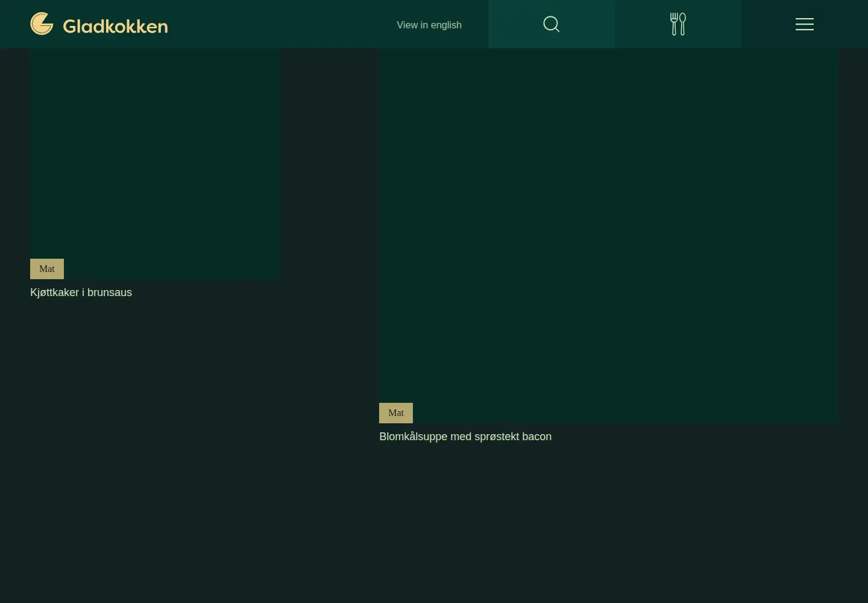Open the Blomkålsuppe image thumbnail

(608, 236)
